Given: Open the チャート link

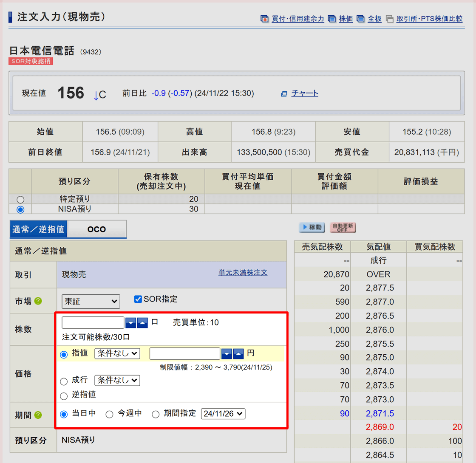Looking at the screenshot, I should pos(305,93).
